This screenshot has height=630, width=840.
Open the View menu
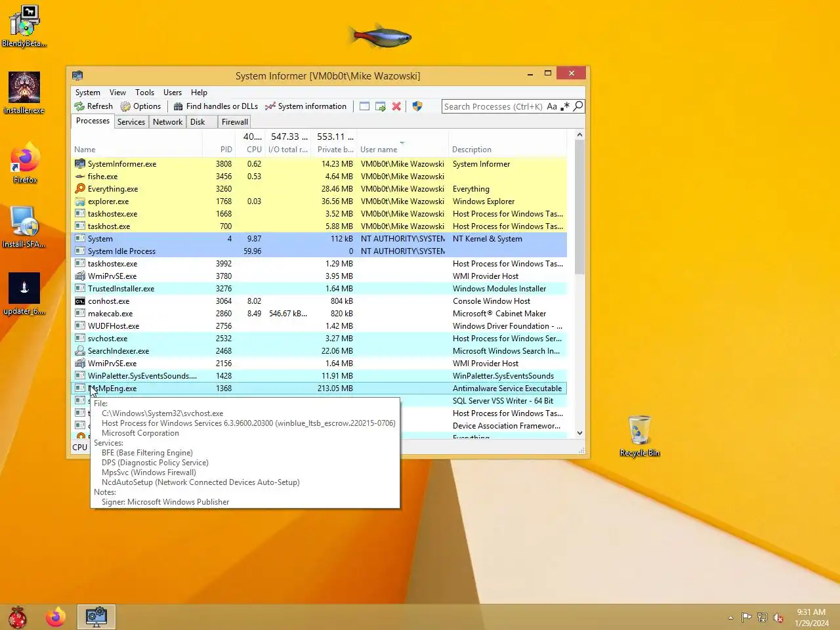click(118, 93)
